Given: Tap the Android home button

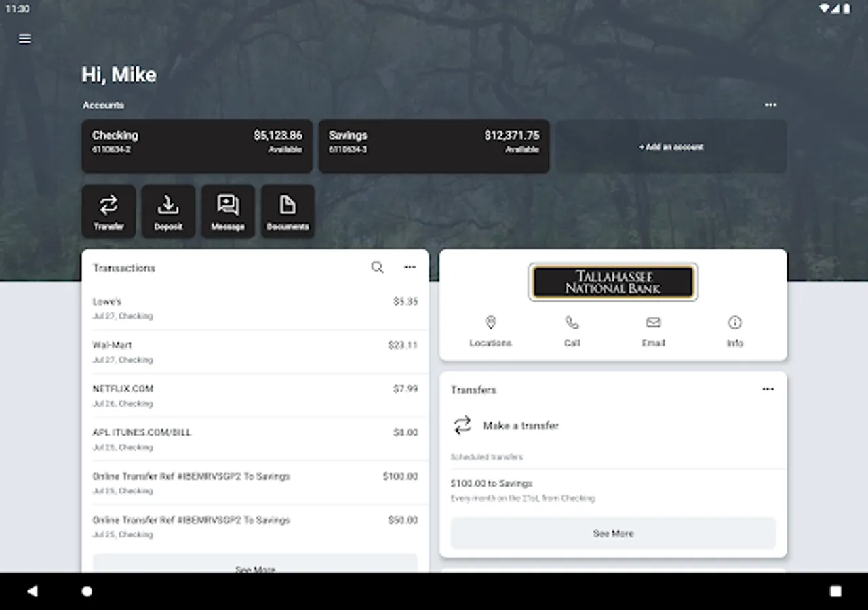Looking at the screenshot, I should [87, 591].
